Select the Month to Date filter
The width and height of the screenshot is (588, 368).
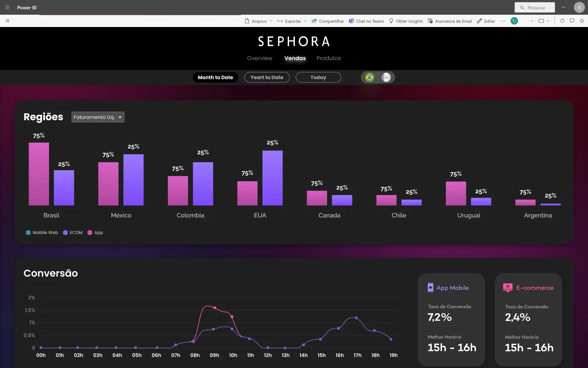(x=215, y=77)
